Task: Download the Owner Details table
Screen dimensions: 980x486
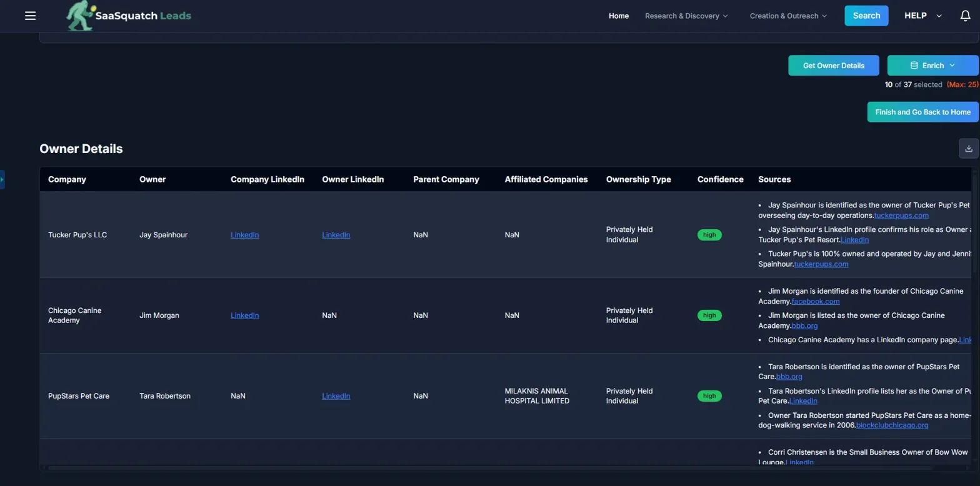Action: (x=969, y=149)
